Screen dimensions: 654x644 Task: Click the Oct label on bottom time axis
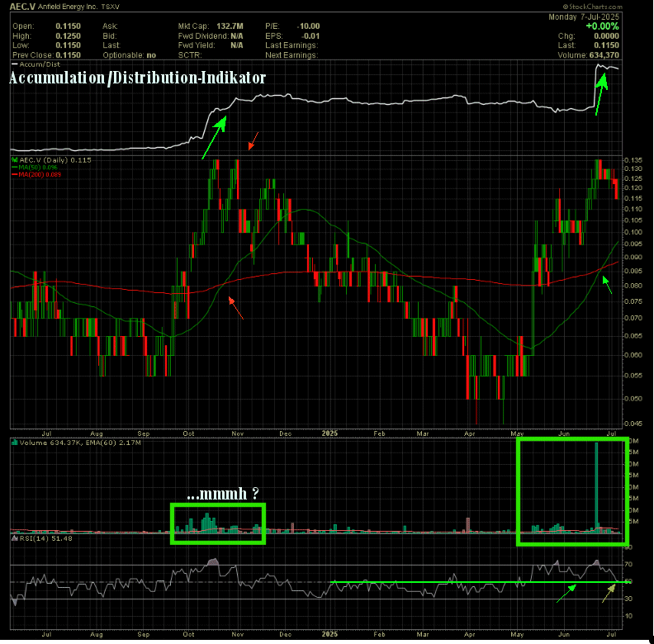click(188, 634)
